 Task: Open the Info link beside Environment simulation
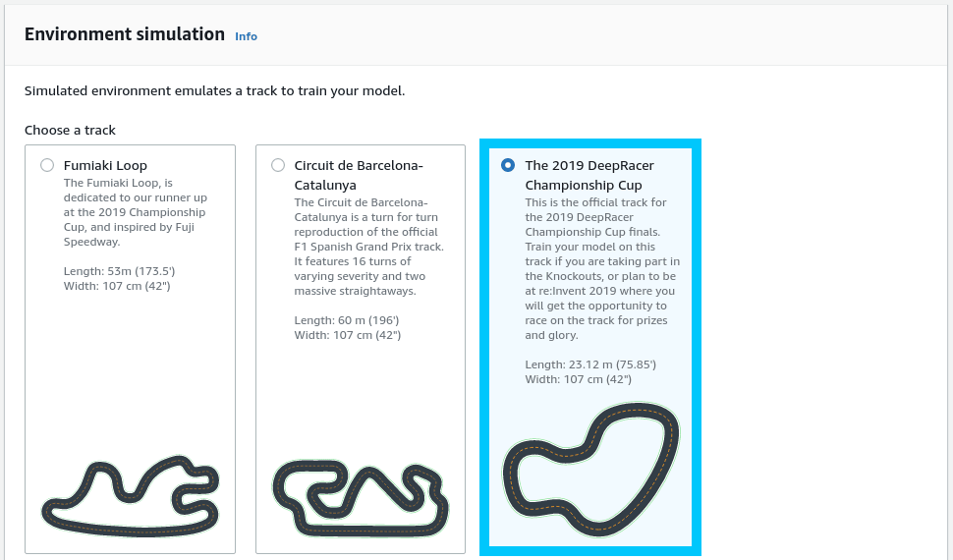point(246,36)
